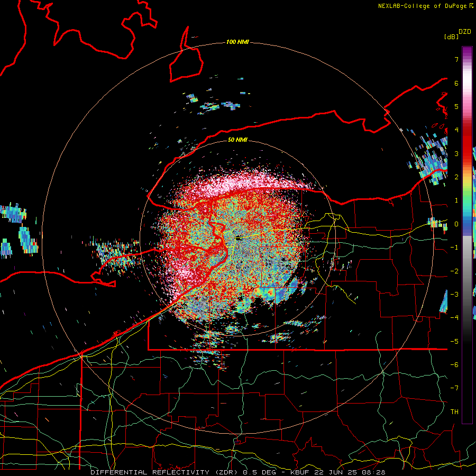
Task: Click the TH label on color scale
Action: (x=454, y=412)
